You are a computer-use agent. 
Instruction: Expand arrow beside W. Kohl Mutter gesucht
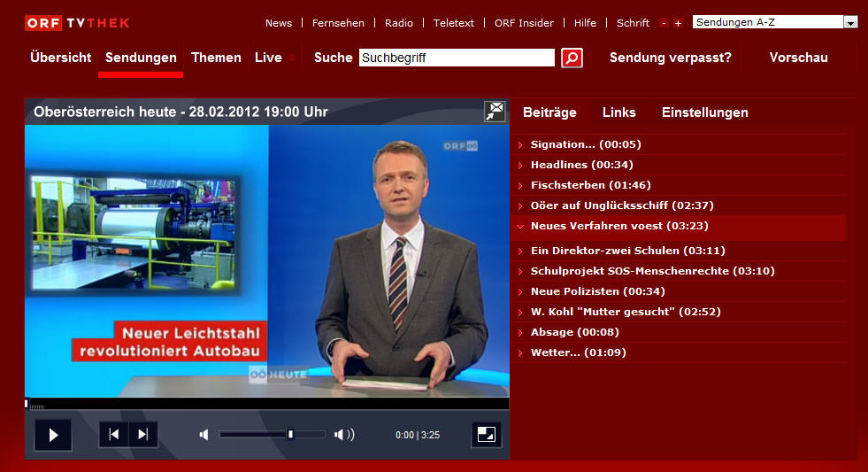tap(520, 313)
